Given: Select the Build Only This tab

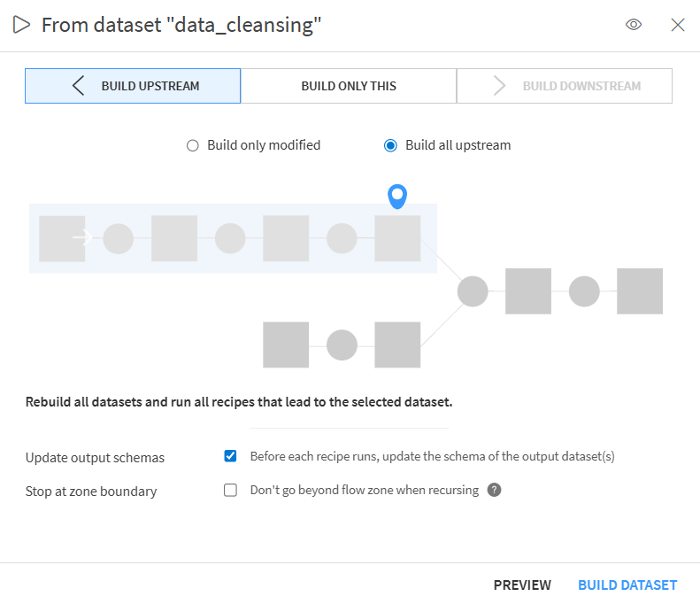Looking at the screenshot, I should (x=349, y=86).
